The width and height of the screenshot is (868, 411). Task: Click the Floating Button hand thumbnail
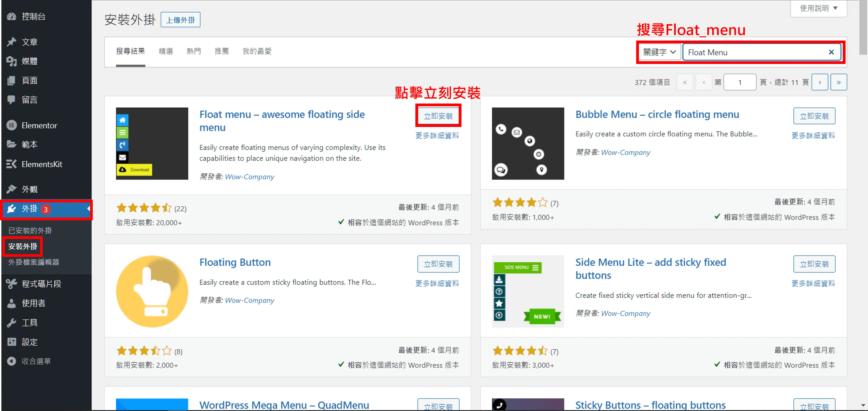(152, 291)
